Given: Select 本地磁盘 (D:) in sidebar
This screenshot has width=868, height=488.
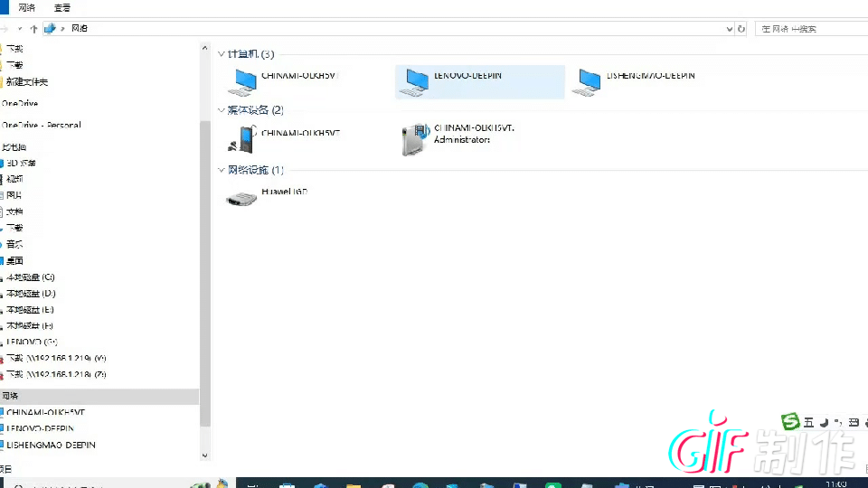Looking at the screenshot, I should [x=31, y=293].
